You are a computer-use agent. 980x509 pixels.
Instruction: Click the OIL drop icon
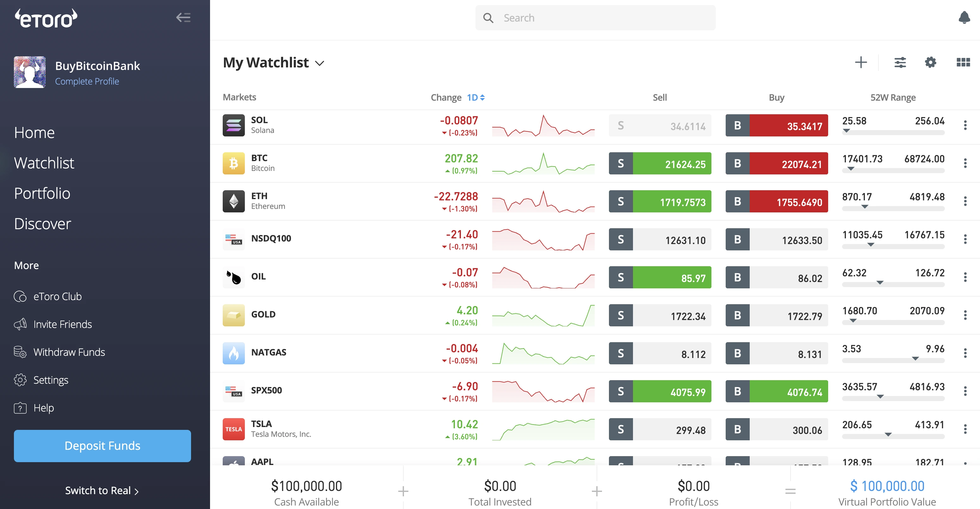233,277
